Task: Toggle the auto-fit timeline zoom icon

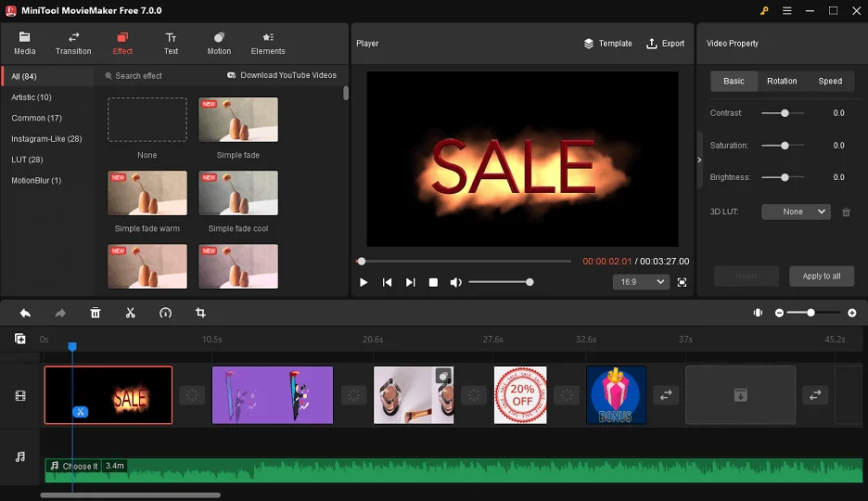Action: point(758,313)
